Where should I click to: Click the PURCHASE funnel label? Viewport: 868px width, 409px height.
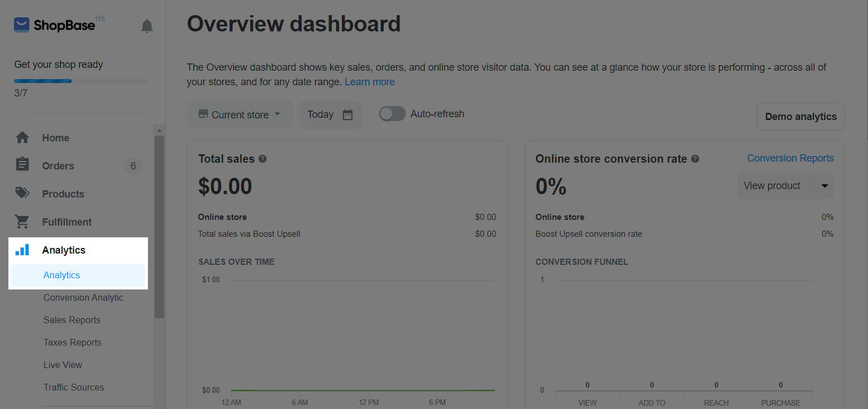coord(781,403)
